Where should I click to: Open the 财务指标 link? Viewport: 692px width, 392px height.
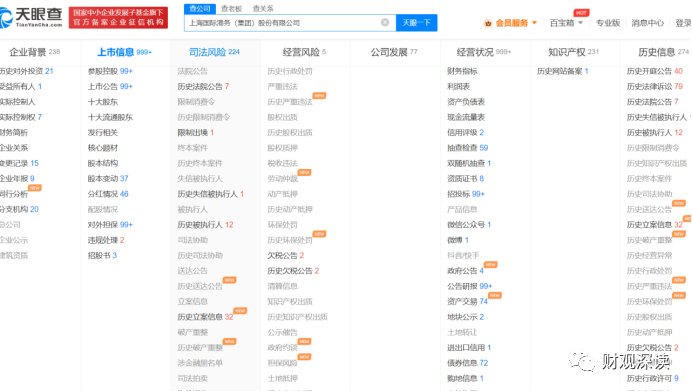(462, 71)
